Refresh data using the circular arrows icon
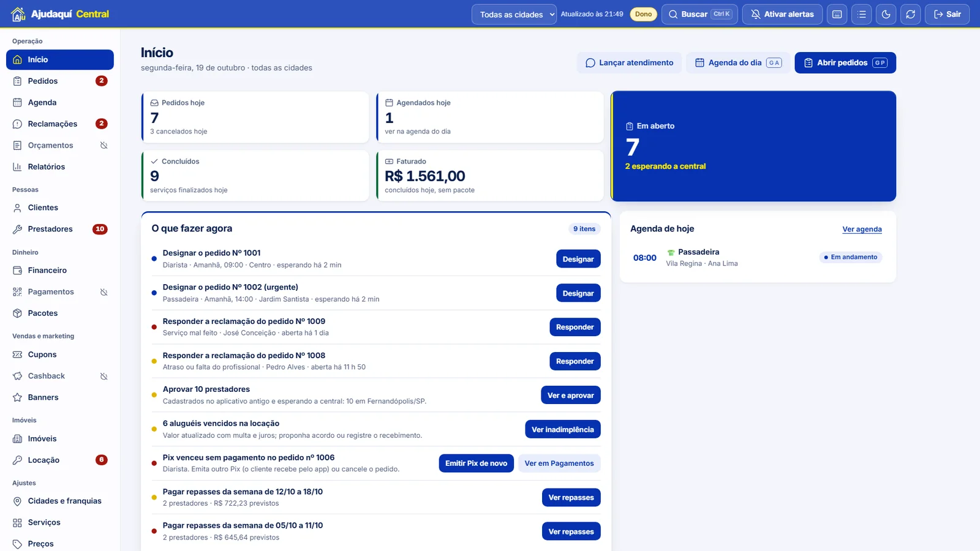 coord(911,14)
